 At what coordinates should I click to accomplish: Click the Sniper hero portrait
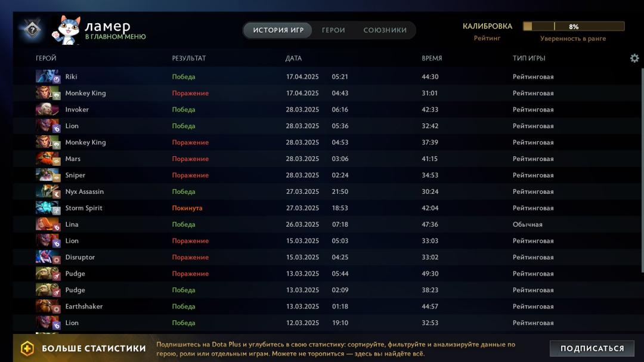[48, 175]
